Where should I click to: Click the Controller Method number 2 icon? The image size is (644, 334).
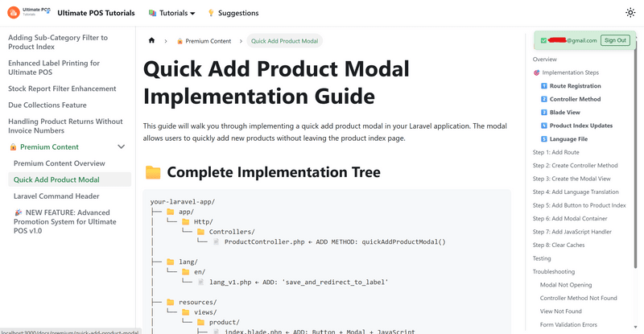coord(544,99)
